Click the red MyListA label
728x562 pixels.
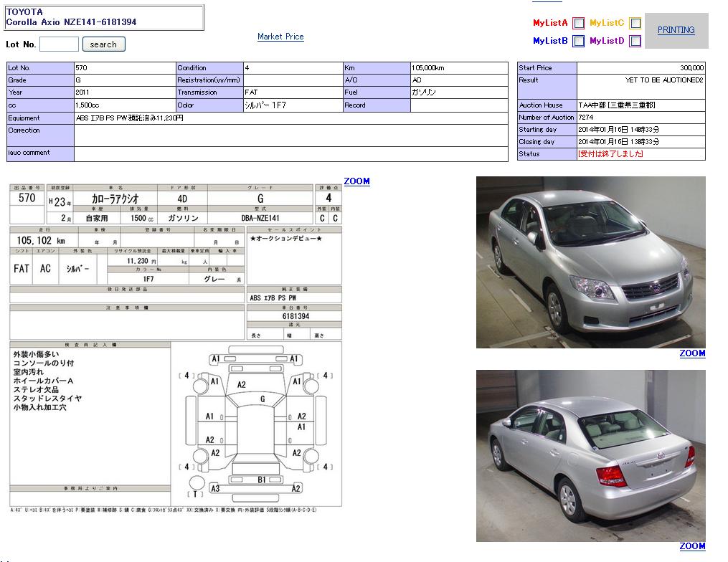pos(550,23)
